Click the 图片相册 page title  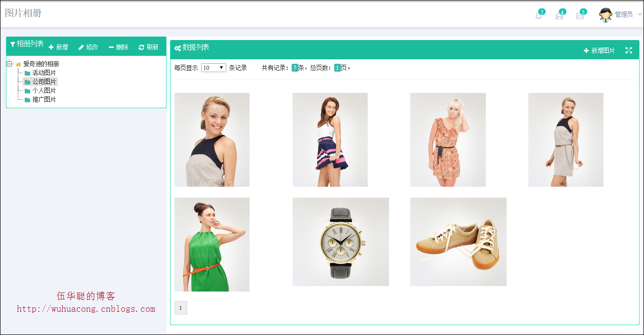23,13
